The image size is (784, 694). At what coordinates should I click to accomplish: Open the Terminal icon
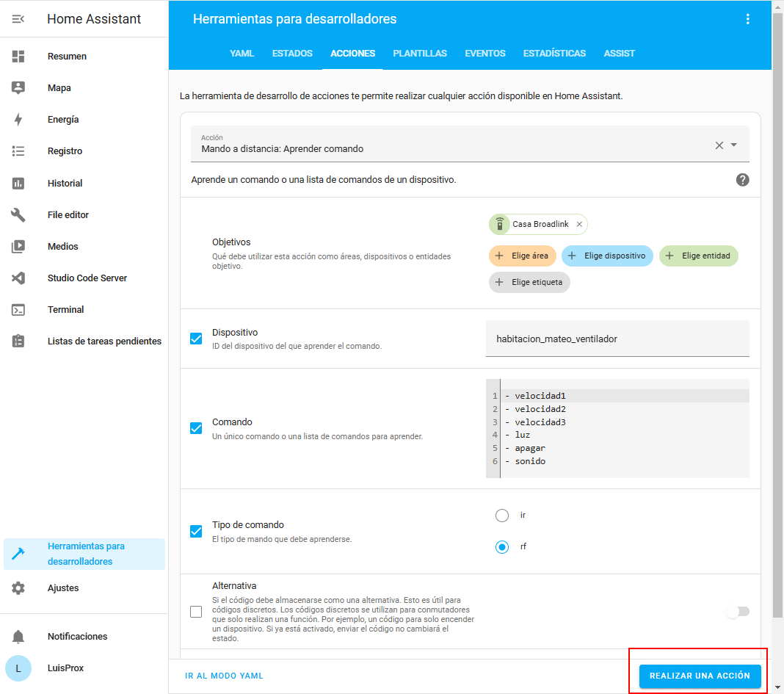coord(18,310)
